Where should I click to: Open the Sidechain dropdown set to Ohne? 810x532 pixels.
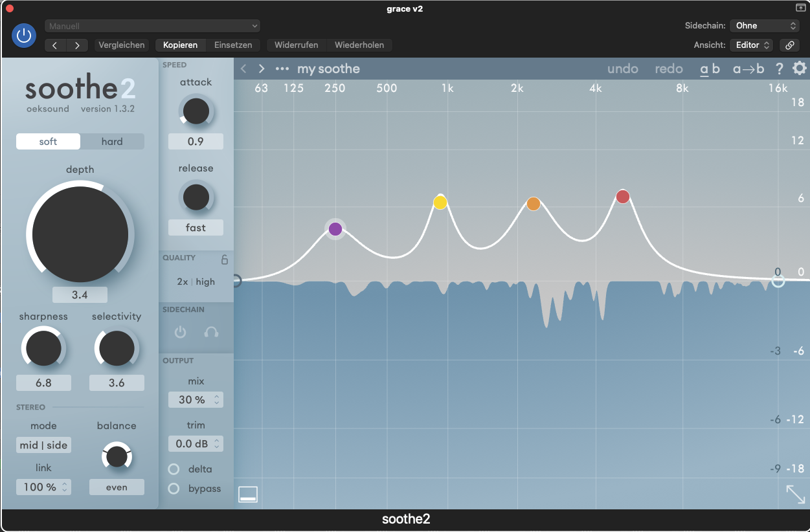pyautogui.click(x=765, y=26)
